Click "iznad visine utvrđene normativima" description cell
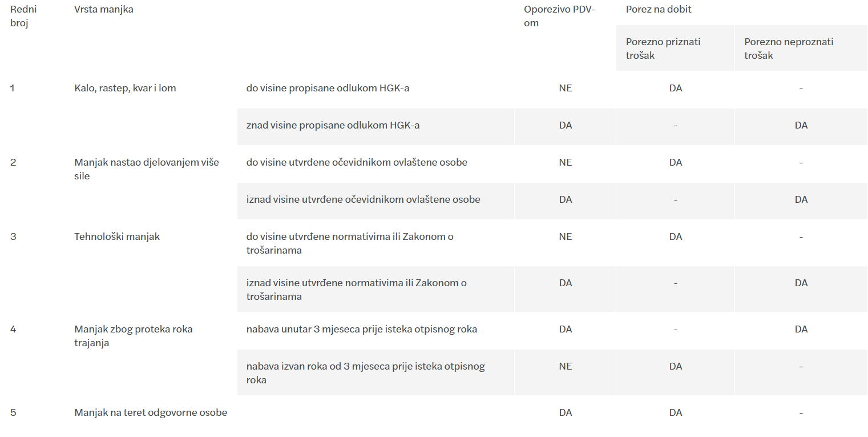 (x=356, y=290)
